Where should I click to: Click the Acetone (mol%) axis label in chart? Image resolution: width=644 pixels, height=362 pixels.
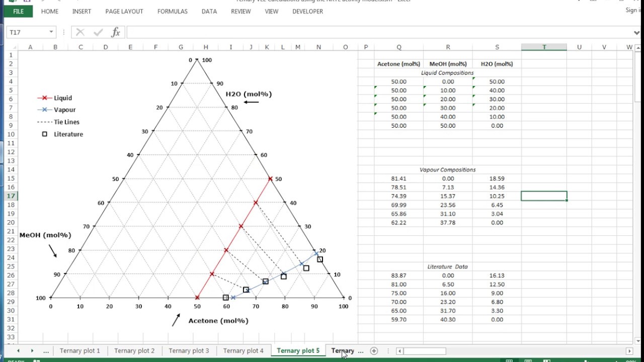(x=218, y=321)
